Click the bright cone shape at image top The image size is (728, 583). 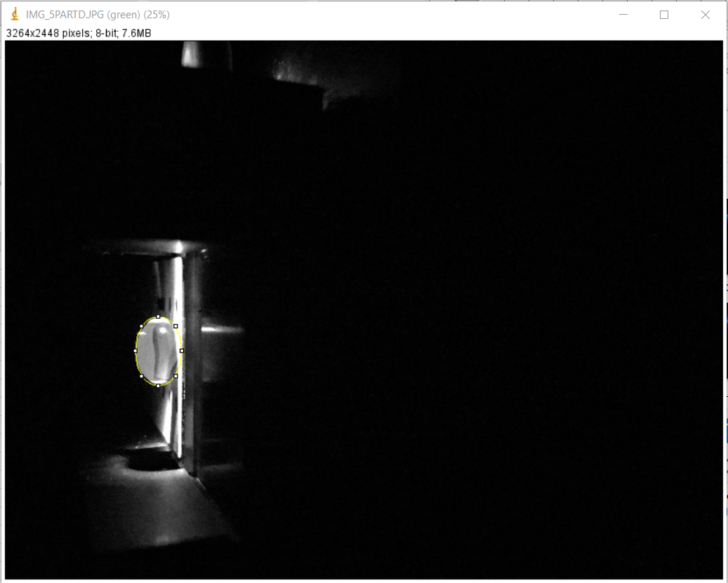[x=191, y=55]
